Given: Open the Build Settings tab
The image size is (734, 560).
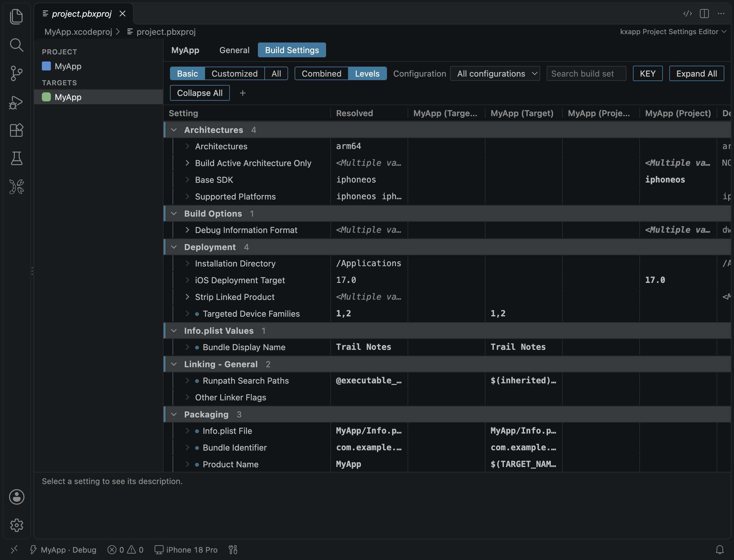Looking at the screenshot, I should 292,50.
